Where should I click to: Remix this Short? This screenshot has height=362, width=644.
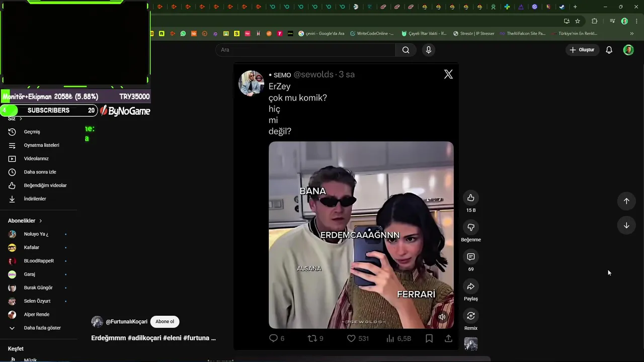pyautogui.click(x=471, y=316)
